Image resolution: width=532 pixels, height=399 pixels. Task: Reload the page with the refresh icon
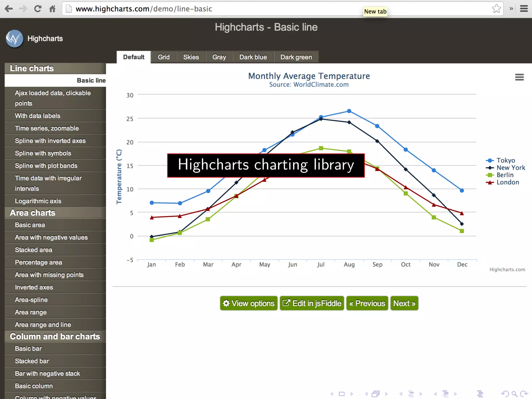(38, 9)
